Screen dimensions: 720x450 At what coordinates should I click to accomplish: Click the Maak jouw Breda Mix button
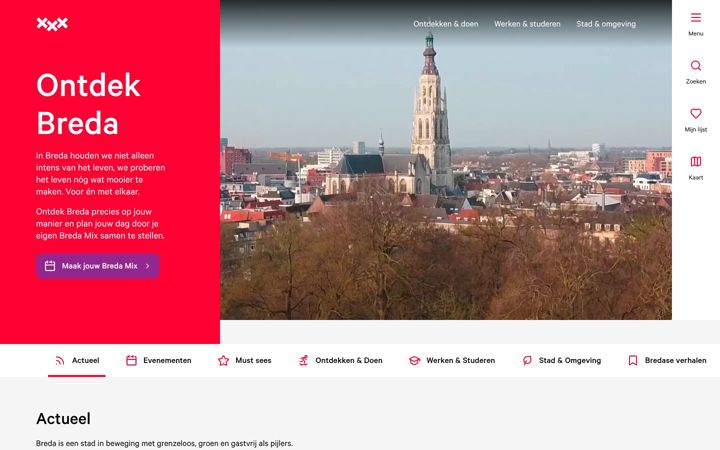[x=98, y=266]
